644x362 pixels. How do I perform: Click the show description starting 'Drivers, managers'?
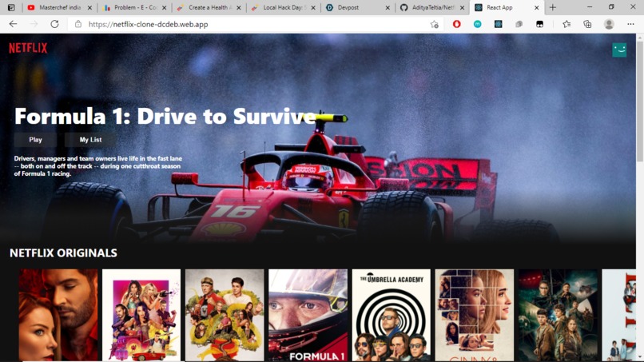[x=97, y=166]
